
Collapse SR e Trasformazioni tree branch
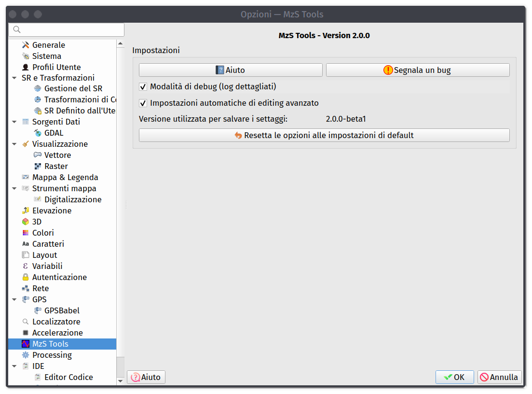(14, 78)
